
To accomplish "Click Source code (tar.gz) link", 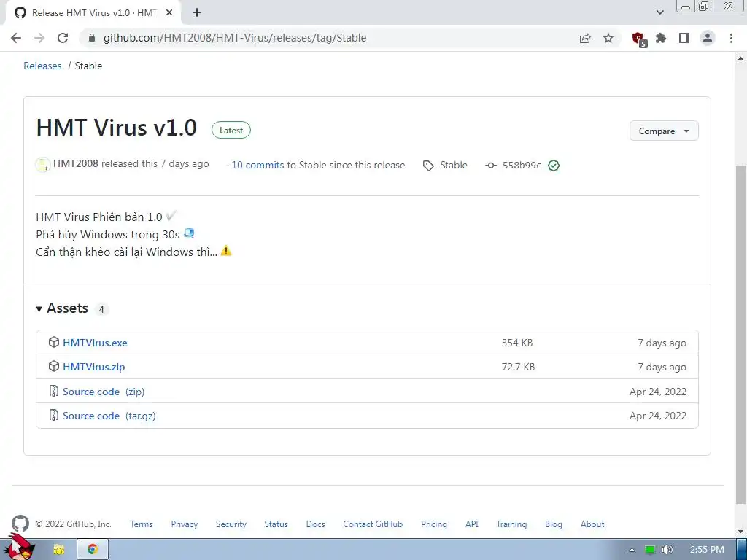I will point(109,416).
